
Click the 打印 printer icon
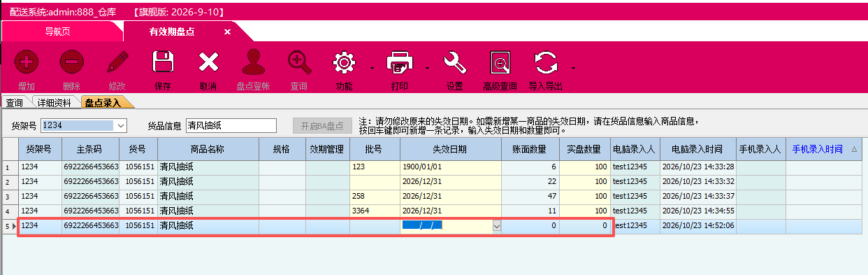tap(400, 62)
